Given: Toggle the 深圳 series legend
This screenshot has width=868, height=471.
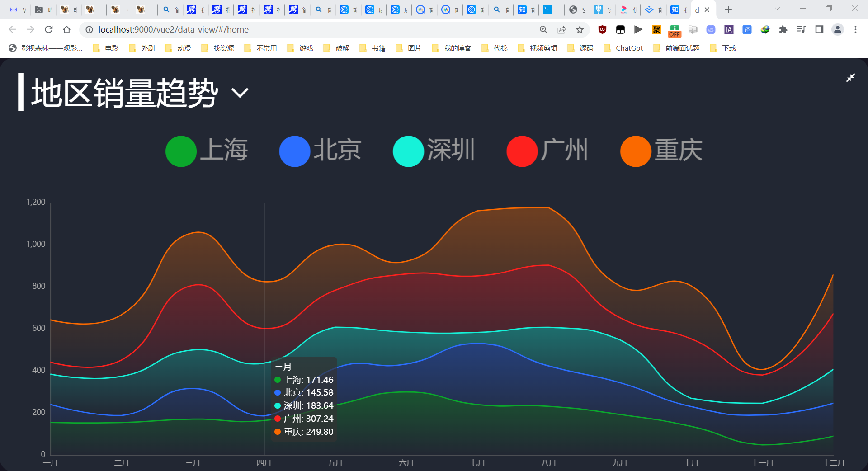Looking at the screenshot, I should (434, 151).
